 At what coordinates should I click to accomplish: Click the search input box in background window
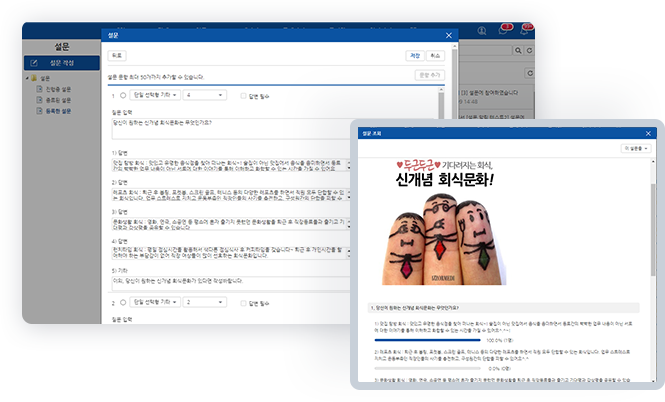[486, 50]
